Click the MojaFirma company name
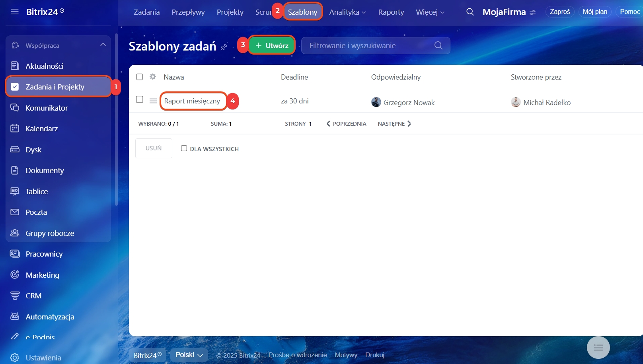643x364 pixels. coord(504,12)
